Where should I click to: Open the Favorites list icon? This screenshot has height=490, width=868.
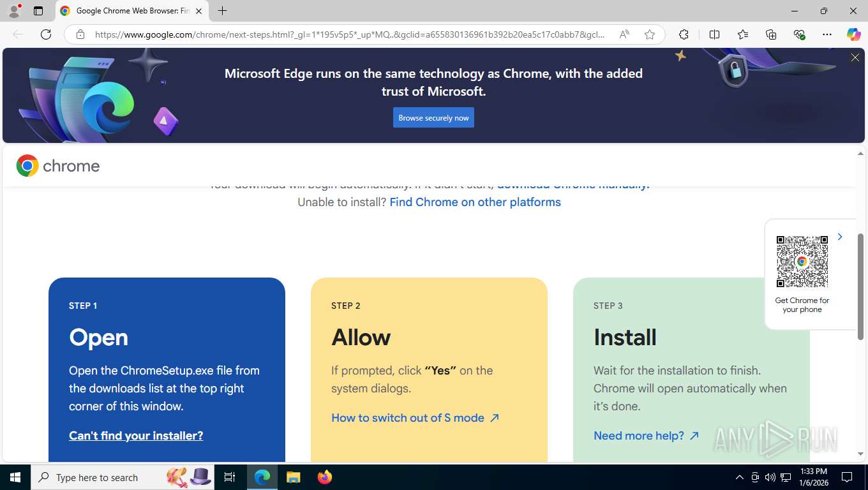743,34
